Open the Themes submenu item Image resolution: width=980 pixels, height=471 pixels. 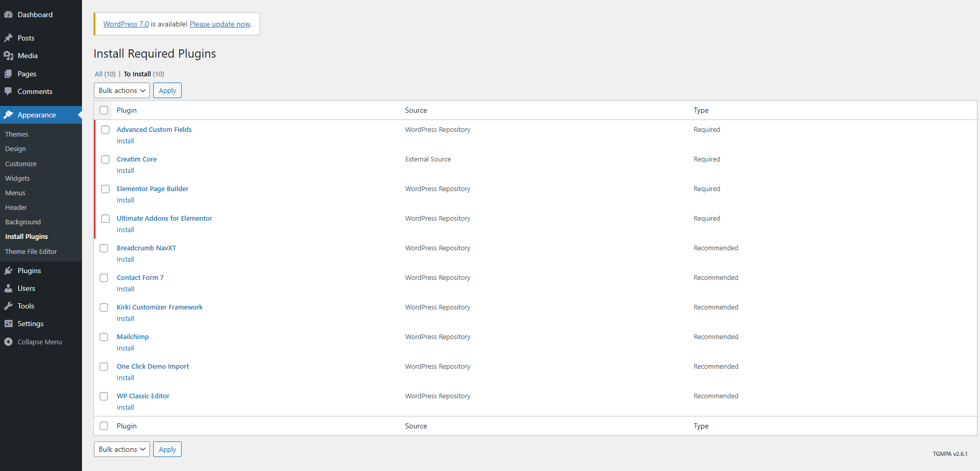click(x=17, y=134)
